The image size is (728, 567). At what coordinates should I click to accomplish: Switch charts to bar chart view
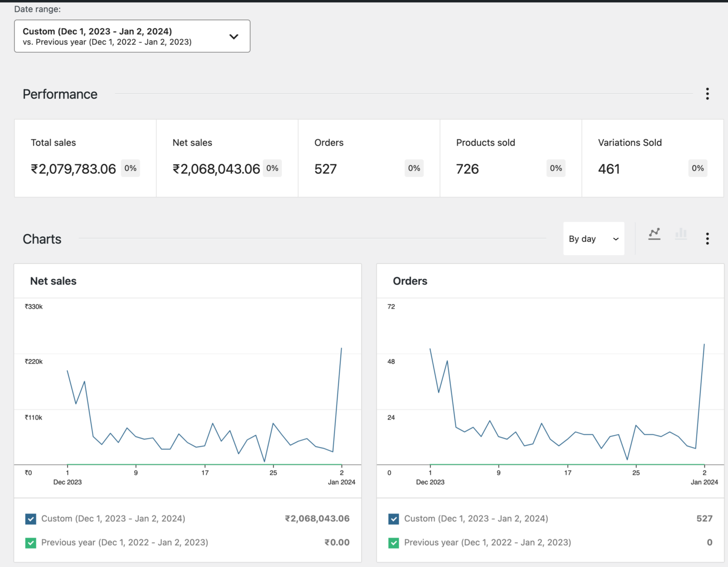(x=681, y=233)
